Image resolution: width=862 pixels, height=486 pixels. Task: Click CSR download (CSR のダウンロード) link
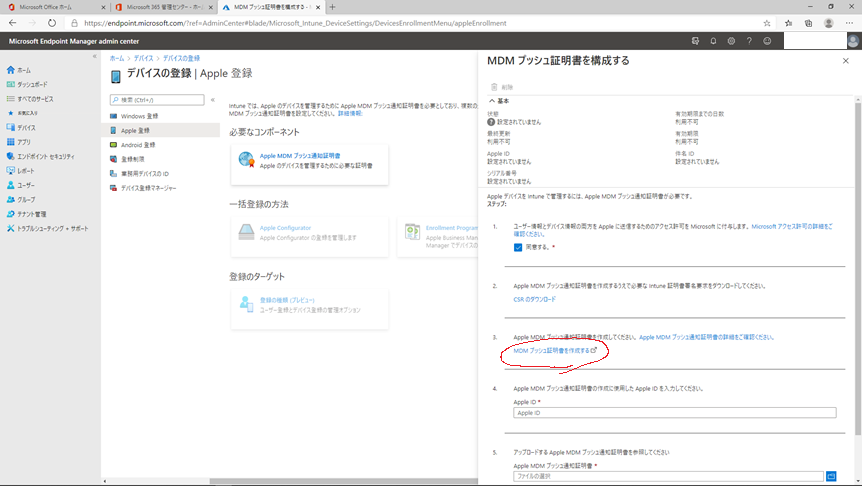[x=534, y=300]
